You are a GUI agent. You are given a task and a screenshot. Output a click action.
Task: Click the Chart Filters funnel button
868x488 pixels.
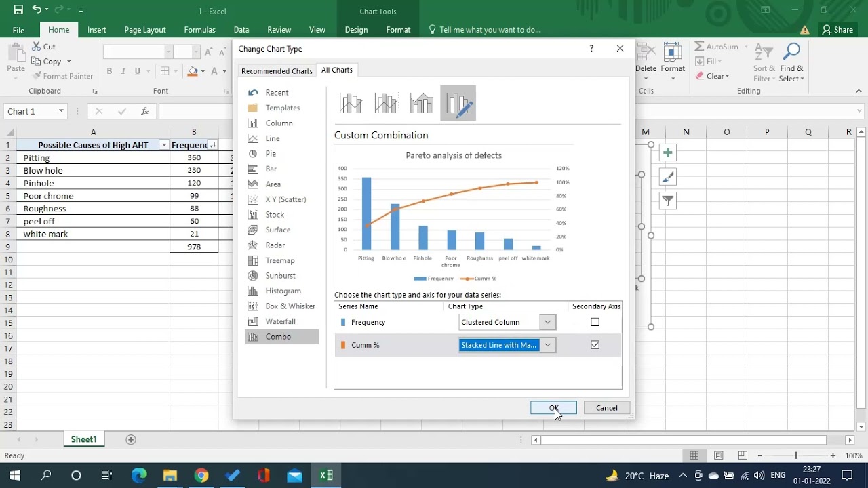click(668, 201)
